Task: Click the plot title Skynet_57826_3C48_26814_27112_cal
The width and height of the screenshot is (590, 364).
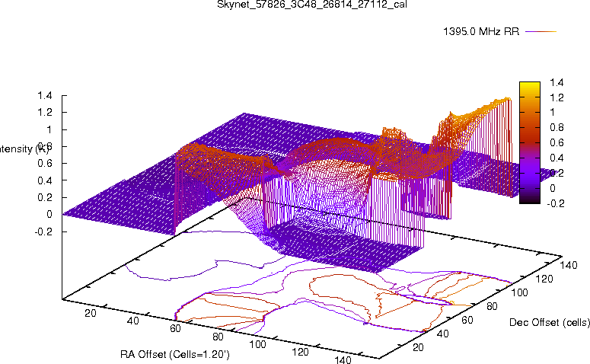Action: [312, 5]
